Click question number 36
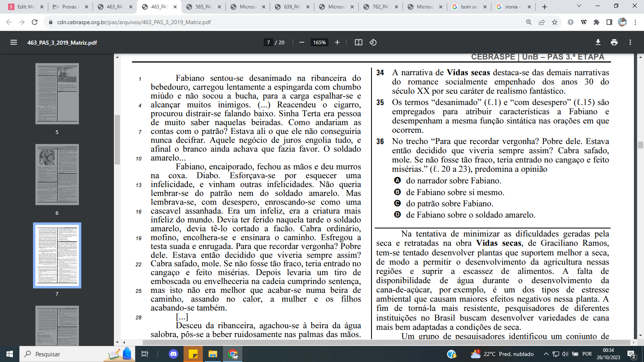This screenshot has height=362, width=644. (380, 142)
